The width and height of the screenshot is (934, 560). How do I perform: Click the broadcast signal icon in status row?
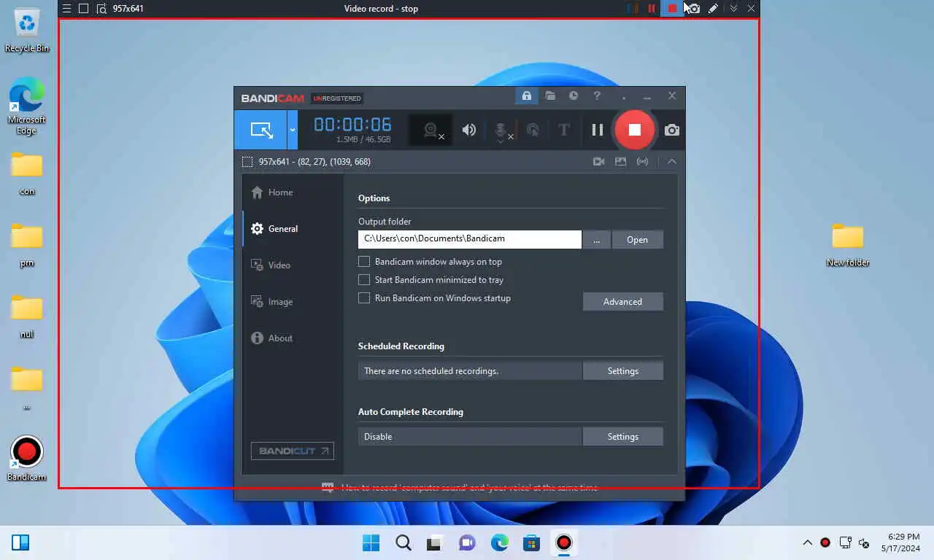(642, 161)
